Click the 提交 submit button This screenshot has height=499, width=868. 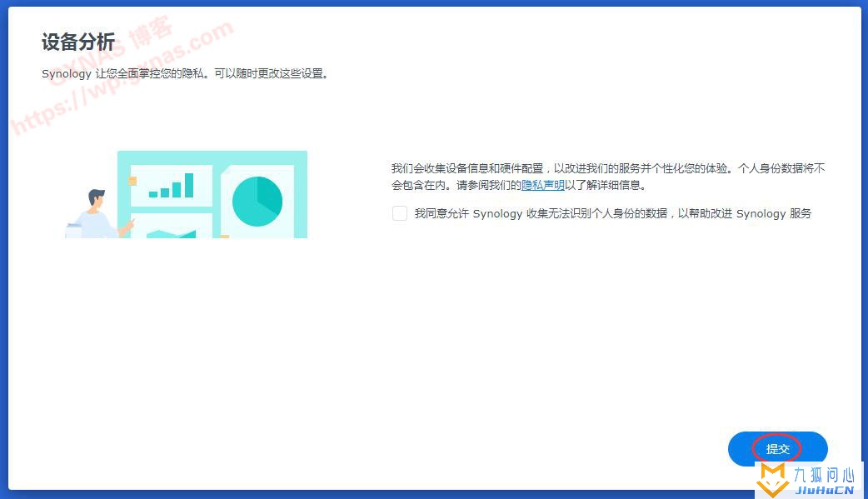(x=777, y=449)
